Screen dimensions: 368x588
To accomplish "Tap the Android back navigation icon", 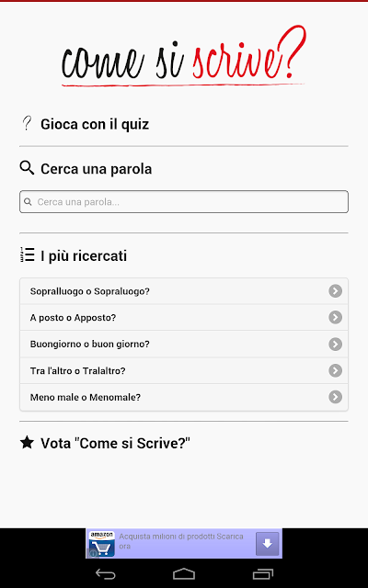I will (105, 573).
